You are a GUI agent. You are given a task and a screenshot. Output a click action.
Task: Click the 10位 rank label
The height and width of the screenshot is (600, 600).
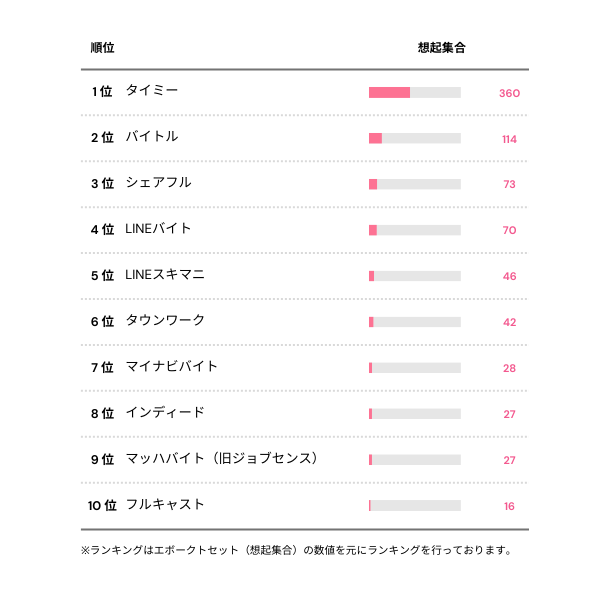[x=102, y=506]
